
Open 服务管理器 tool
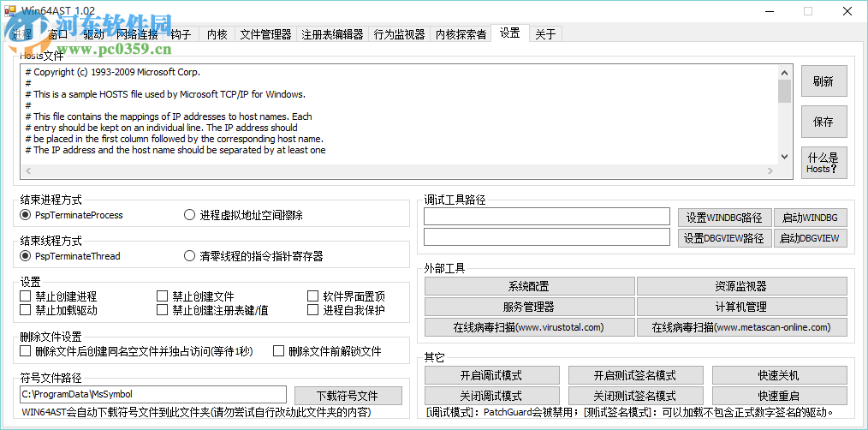pyautogui.click(x=529, y=307)
